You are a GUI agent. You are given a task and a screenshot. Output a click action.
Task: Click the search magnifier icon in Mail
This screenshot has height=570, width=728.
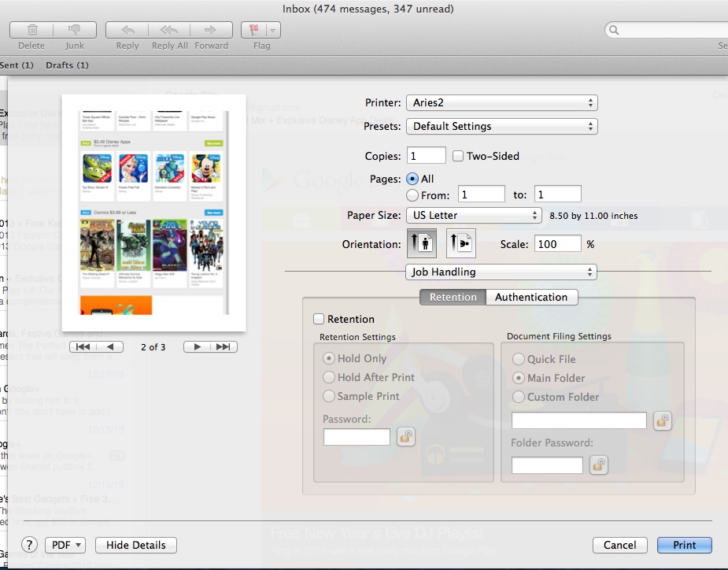pyautogui.click(x=614, y=30)
